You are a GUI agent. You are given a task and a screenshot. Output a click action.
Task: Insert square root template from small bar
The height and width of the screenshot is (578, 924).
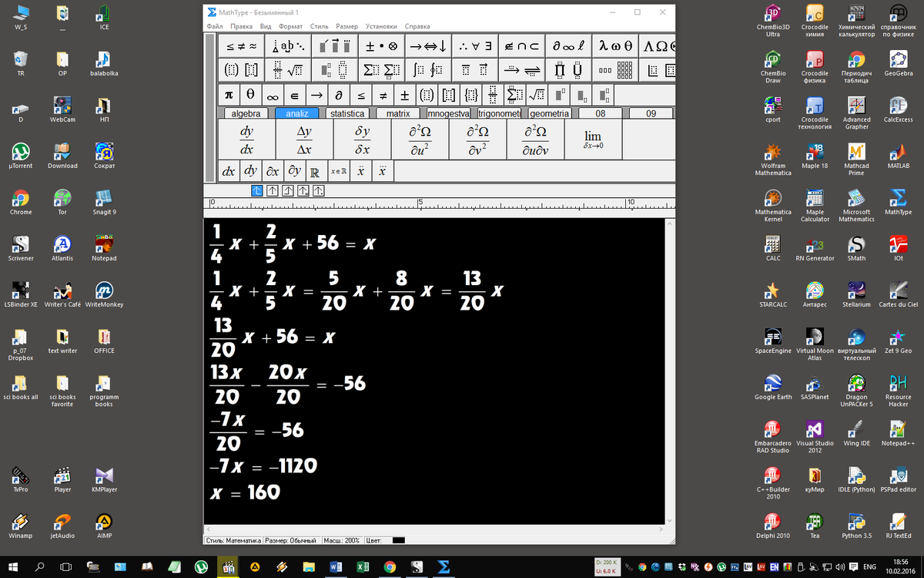pyautogui.click(x=537, y=95)
